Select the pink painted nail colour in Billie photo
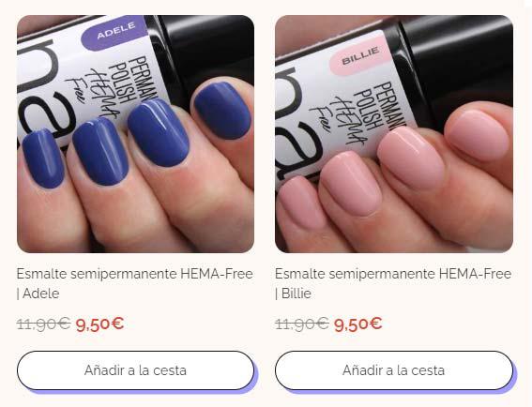The width and height of the screenshot is (532, 407). (x=411, y=158)
